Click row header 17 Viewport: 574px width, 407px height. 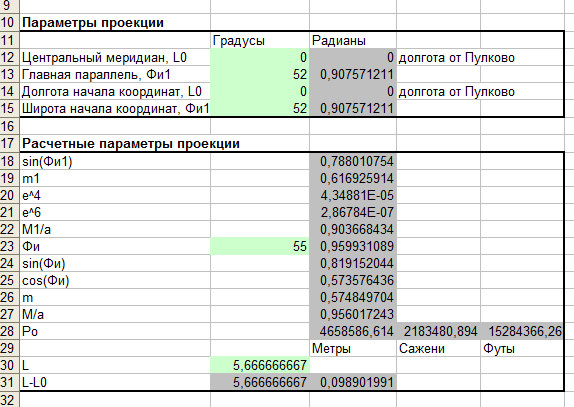[8, 143]
